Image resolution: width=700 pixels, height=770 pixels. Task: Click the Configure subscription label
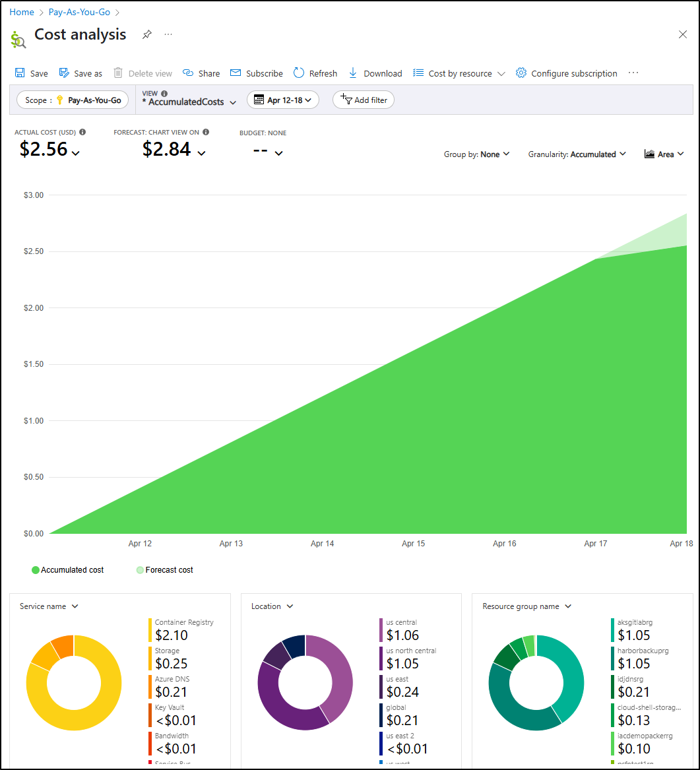574,74
